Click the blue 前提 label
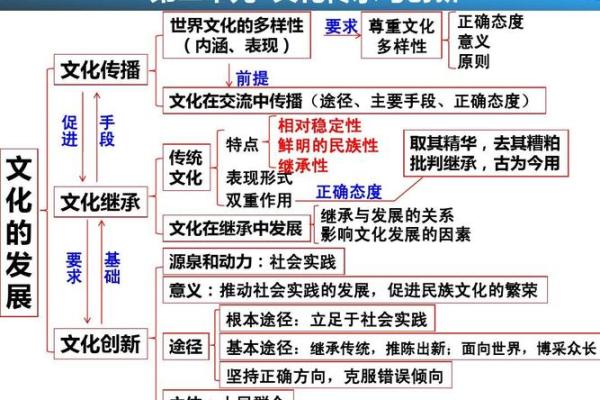The height and width of the screenshot is (400, 600). (252, 79)
